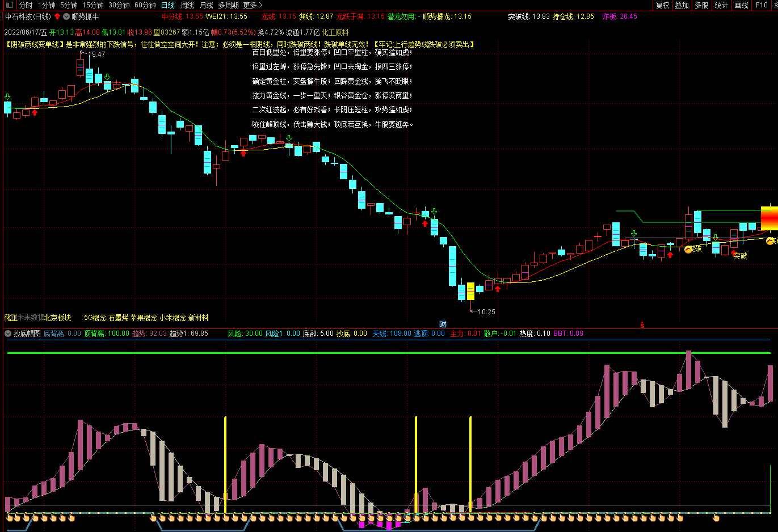
Task: Click the 渊线 12.87 value
Action: pyautogui.click(x=316, y=16)
